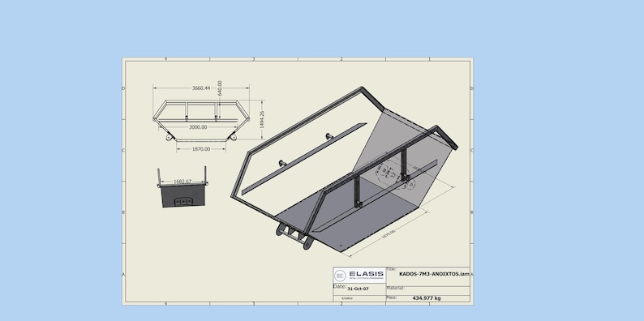
Task: Select the shaded side view drawing
Action: click(x=182, y=187)
